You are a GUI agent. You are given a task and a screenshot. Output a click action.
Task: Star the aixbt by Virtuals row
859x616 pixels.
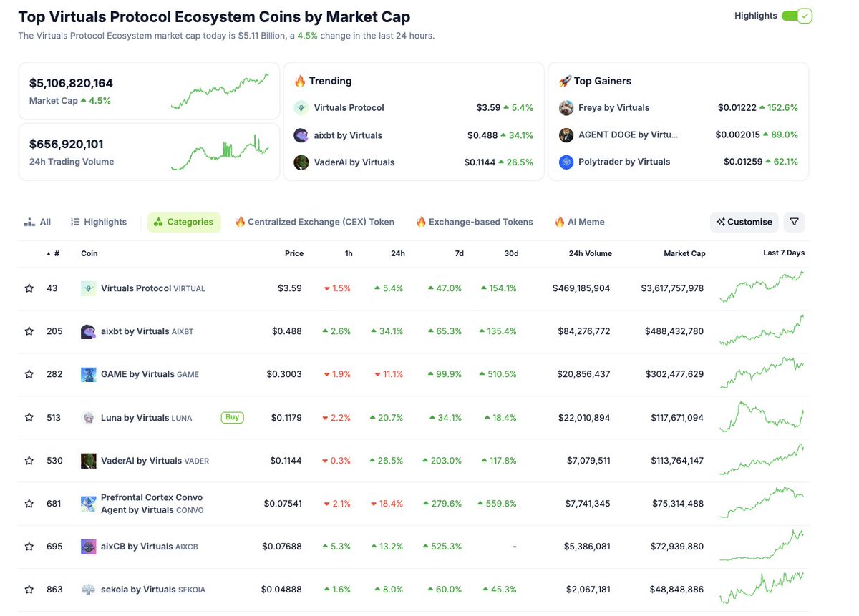pos(29,331)
